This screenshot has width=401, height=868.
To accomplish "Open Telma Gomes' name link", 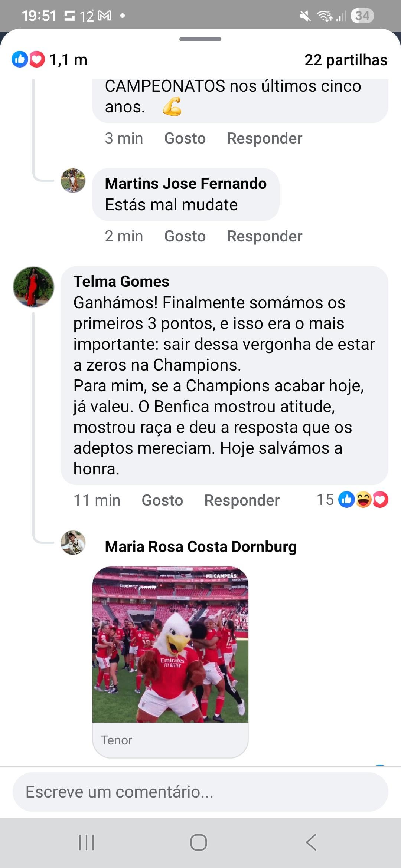I will pos(121,282).
